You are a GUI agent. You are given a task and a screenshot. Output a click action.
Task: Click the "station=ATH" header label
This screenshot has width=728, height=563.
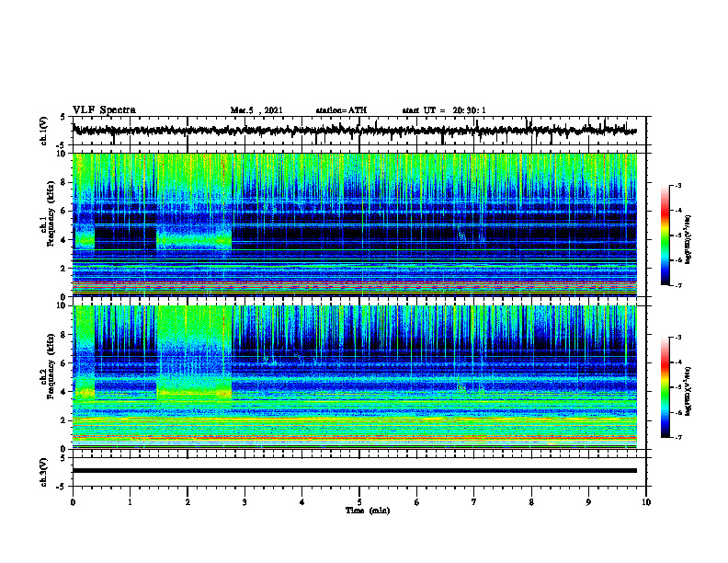click(341, 110)
